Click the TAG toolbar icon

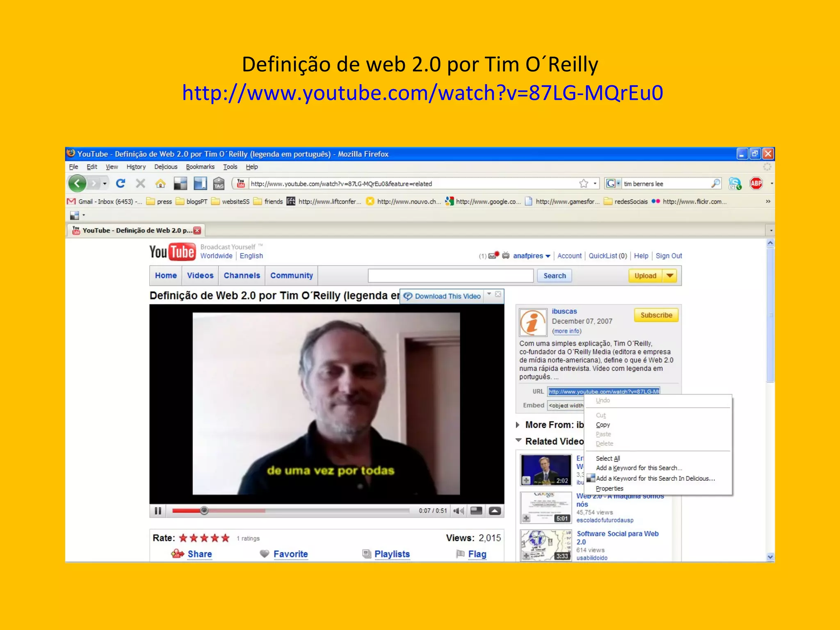[x=219, y=183]
